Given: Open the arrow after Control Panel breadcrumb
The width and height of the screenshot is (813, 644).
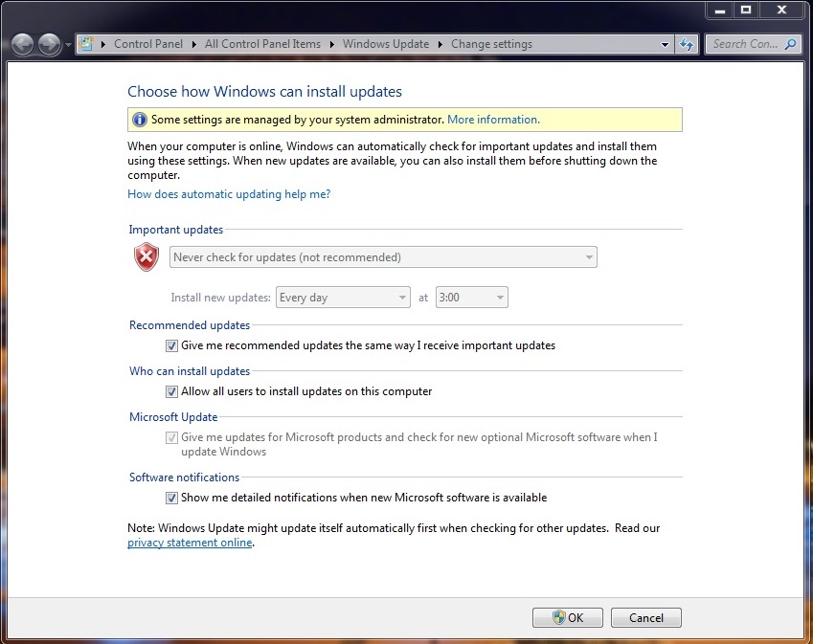Looking at the screenshot, I should click(194, 45).
